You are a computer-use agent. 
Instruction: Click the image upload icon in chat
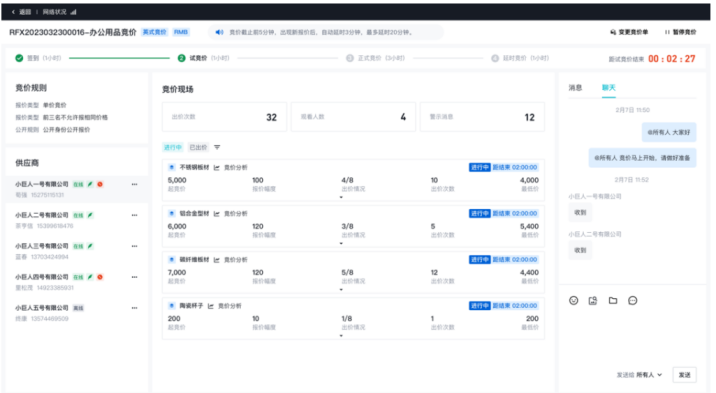point(593,300)
